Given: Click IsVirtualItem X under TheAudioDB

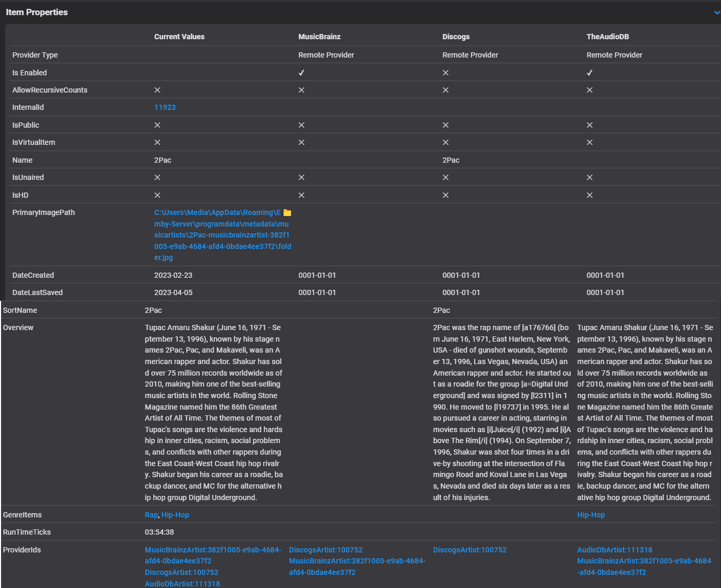Looking at the screenshot, I should [x=590, y=142].
